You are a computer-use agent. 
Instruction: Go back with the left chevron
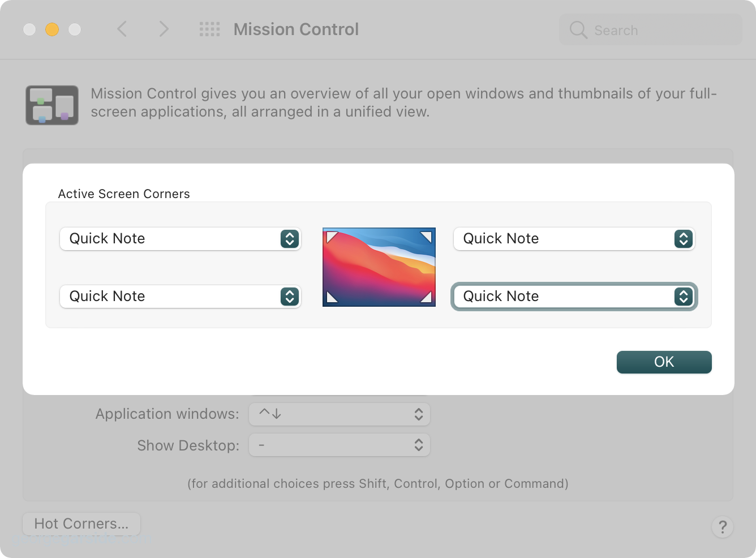tap(122, 29)
